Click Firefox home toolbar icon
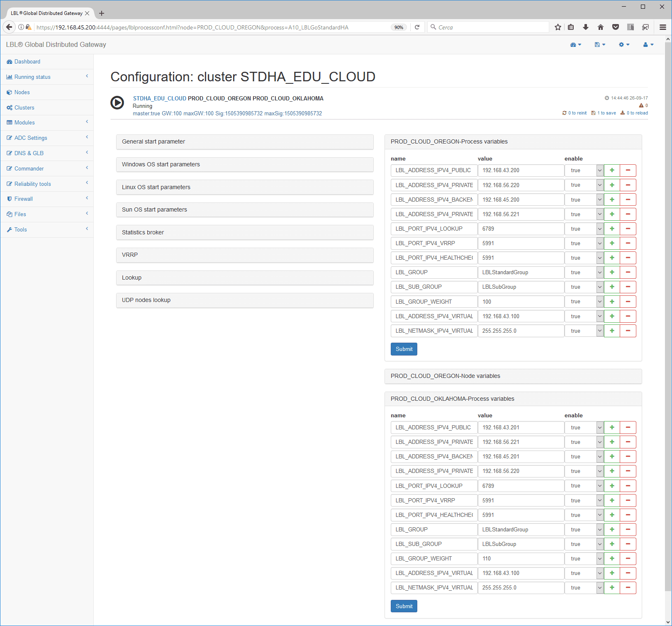 tap(600, 27)
